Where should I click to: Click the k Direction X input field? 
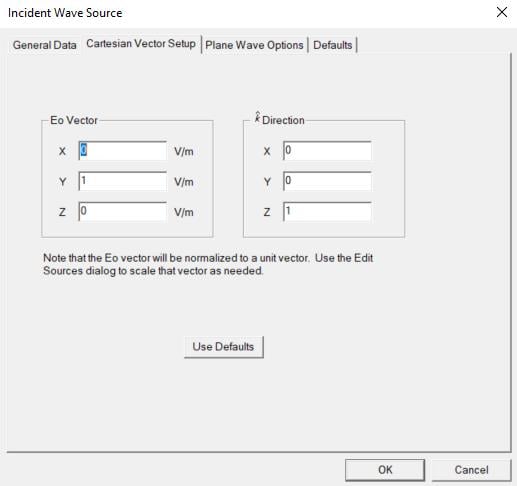[327, 151]
